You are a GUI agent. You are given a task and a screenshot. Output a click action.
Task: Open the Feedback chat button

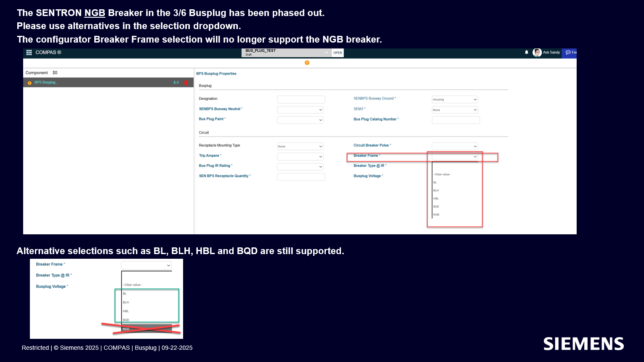[x=570, y=53]
